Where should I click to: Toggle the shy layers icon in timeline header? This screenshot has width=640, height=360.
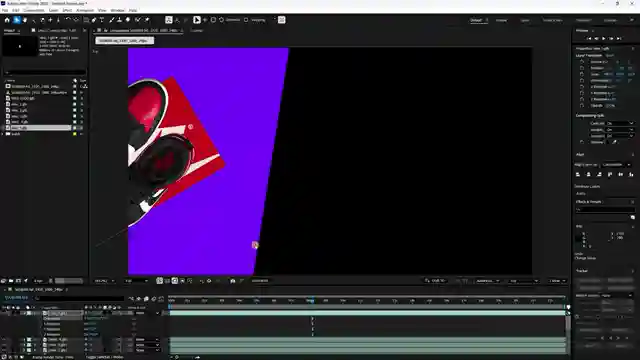pos(139,299)
